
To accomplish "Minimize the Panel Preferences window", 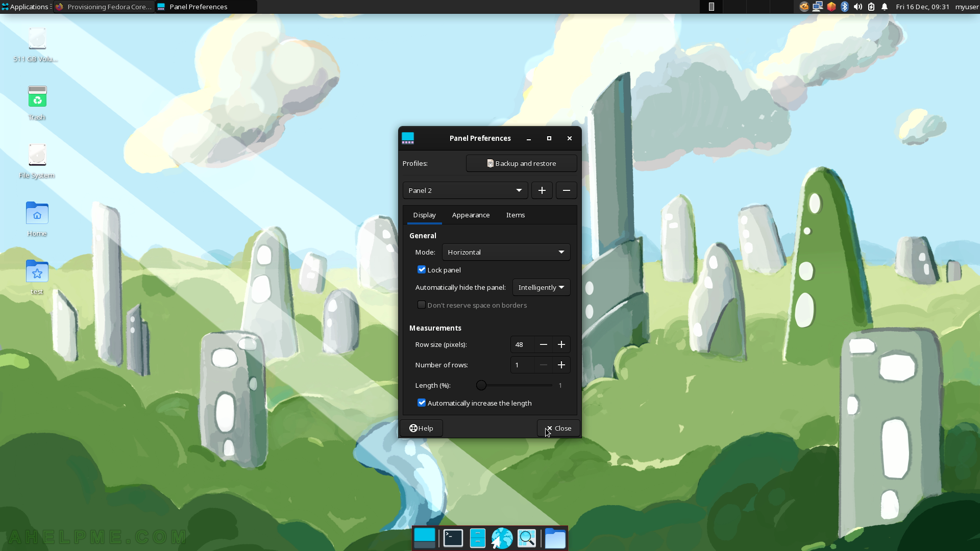I will pyautogui.click(x=529, y=138).
